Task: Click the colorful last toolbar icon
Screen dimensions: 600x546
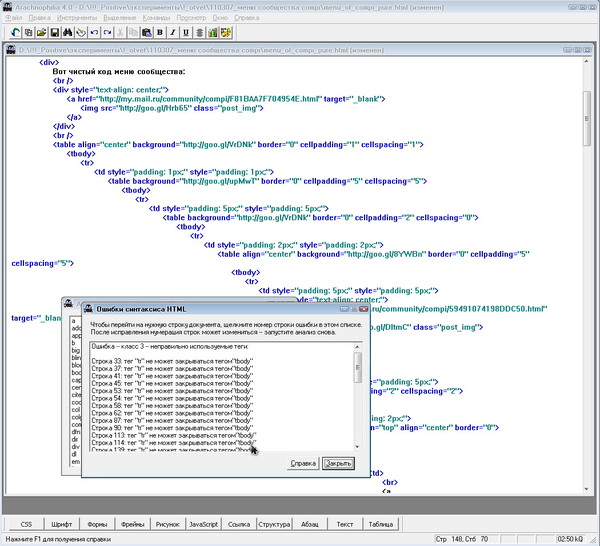Action: [225, 33]
